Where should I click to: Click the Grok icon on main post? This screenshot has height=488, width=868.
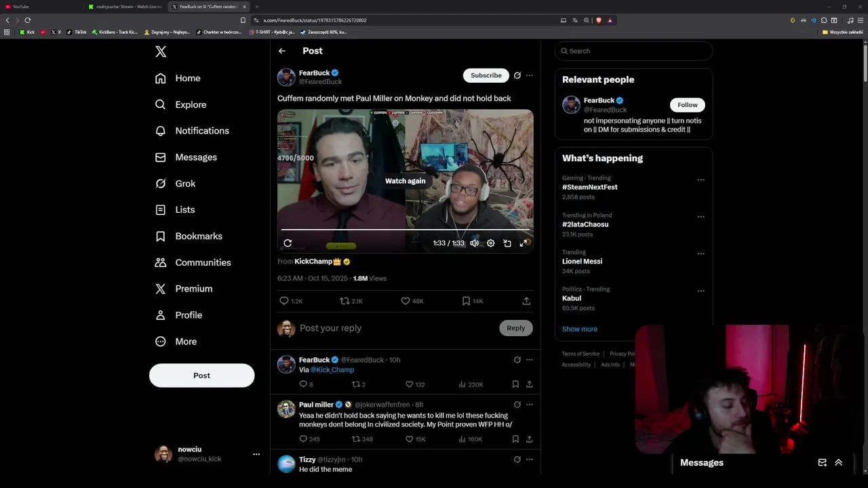[x=517, y=75]
